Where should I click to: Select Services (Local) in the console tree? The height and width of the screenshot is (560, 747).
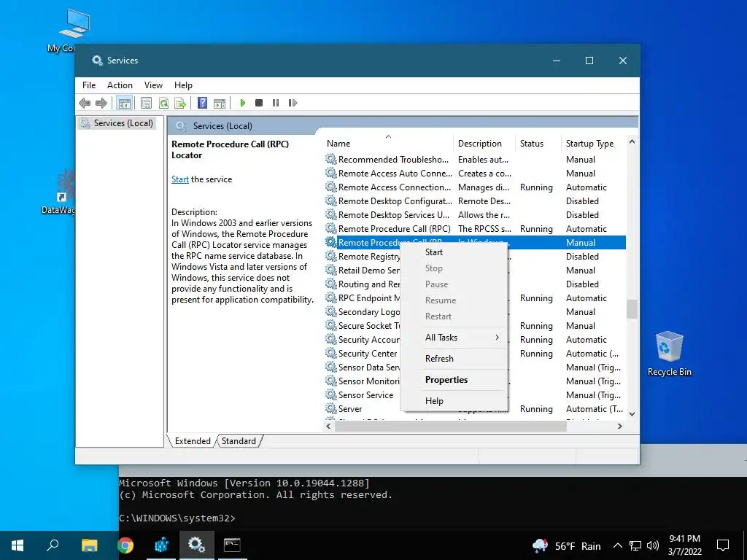tap(117, 123)
